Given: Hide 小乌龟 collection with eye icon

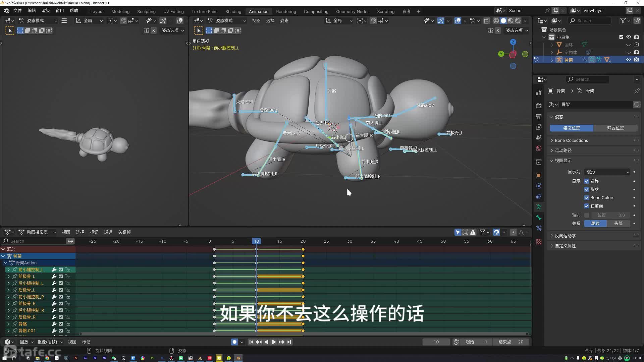Looking at the screenshot, I should click(629, 37).
